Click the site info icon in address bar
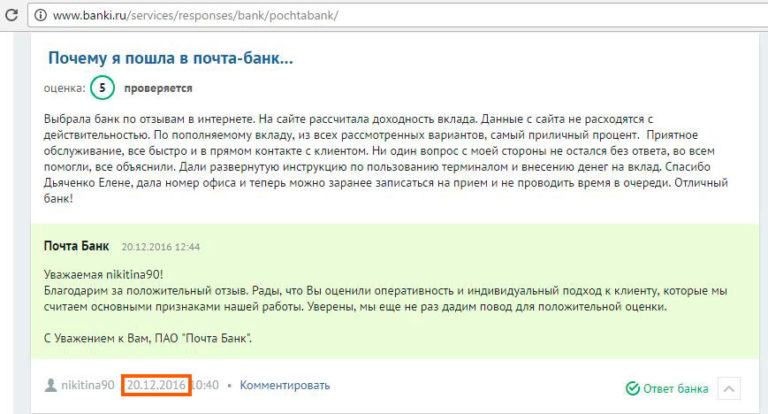 click(41, 16)
